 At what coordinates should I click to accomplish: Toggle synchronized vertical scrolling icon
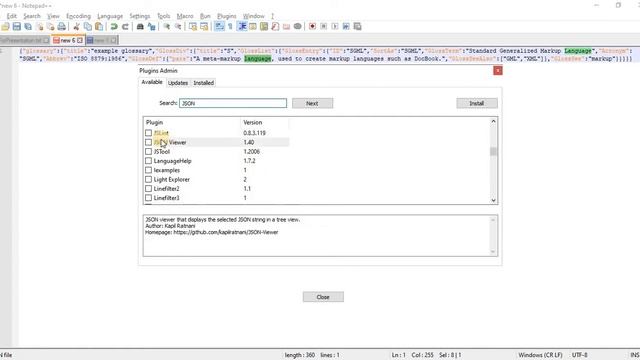pyautogui.click(x=193, y=27)
